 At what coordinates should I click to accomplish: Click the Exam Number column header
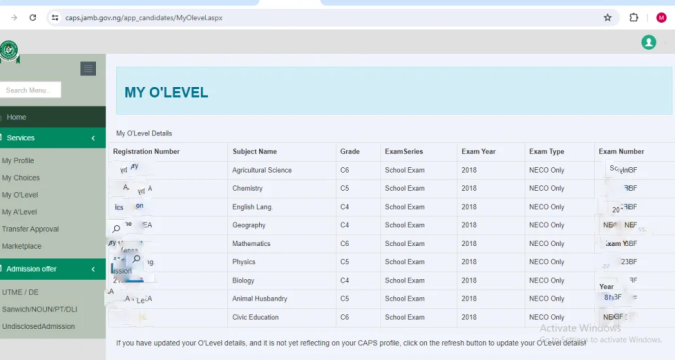[621, 152]
